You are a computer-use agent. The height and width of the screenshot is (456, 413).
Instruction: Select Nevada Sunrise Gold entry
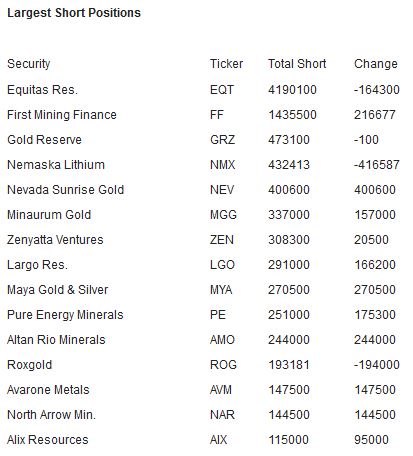[66, 190]
